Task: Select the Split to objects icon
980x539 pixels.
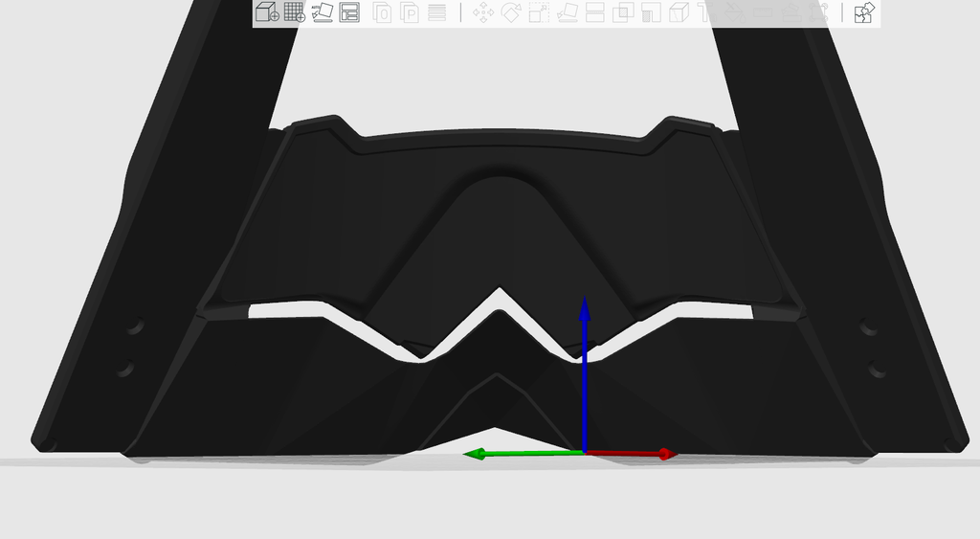Action: click(382, 11)
